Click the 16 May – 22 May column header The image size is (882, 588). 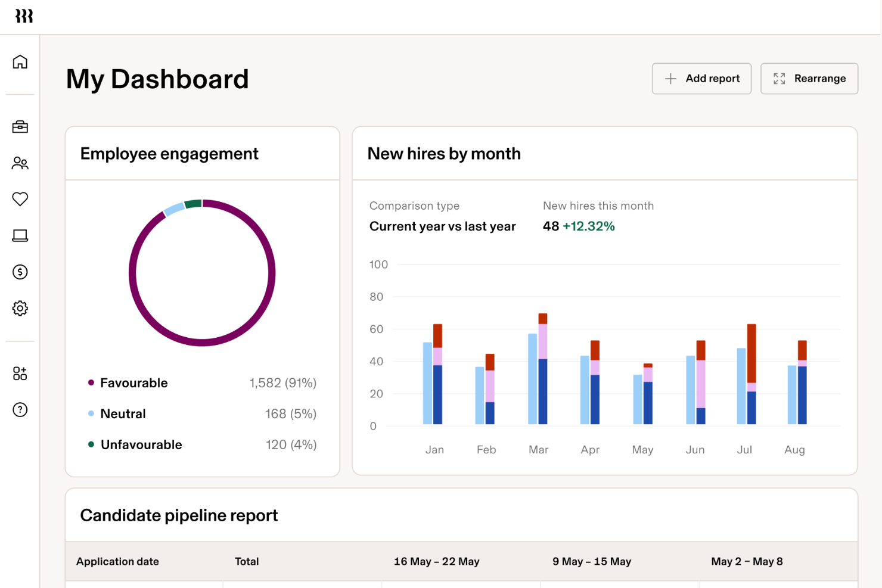coord(436,561)
